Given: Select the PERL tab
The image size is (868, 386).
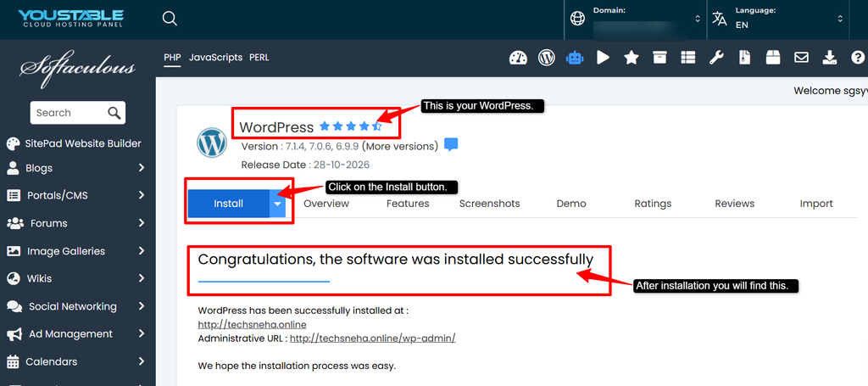Looking at the screenshot, I should (259, 58).
